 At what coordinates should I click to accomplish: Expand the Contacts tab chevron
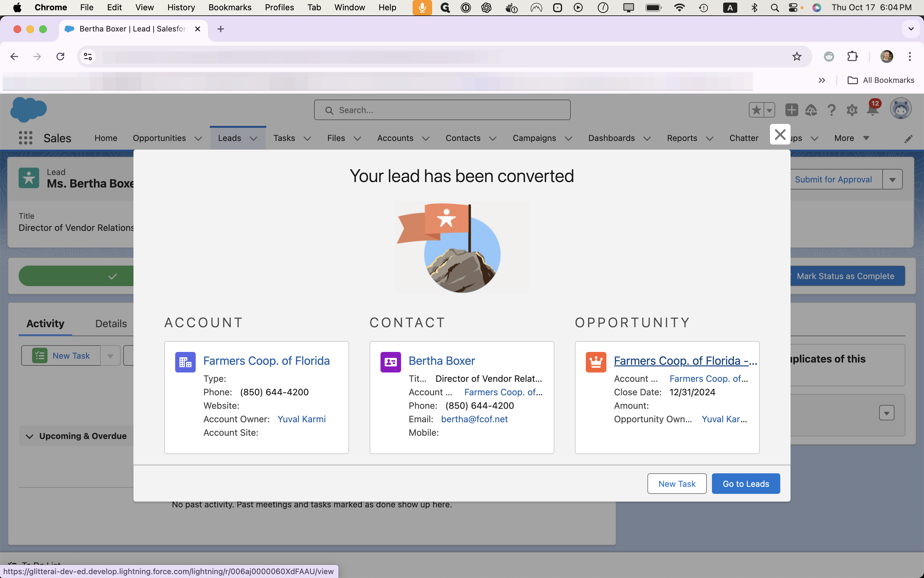pos(493,138)
